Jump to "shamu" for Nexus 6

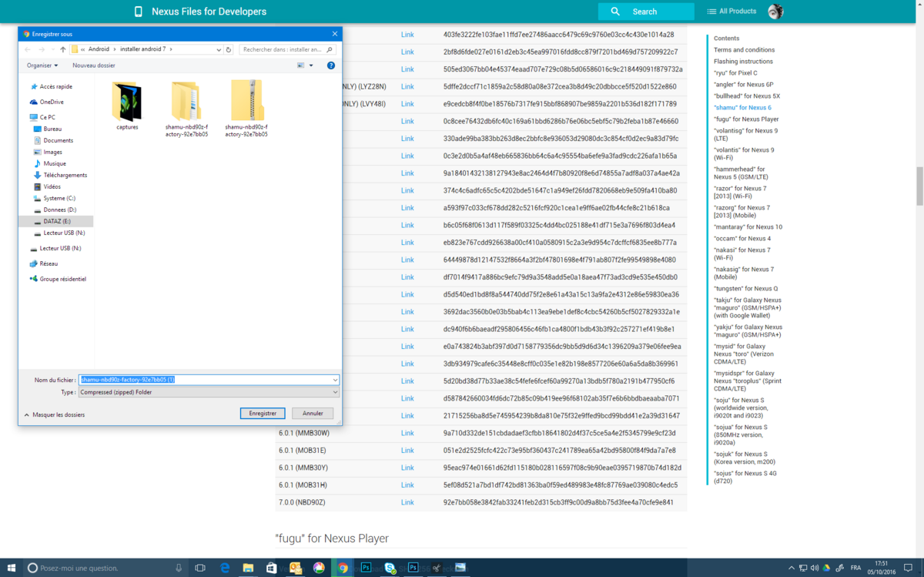742,108
